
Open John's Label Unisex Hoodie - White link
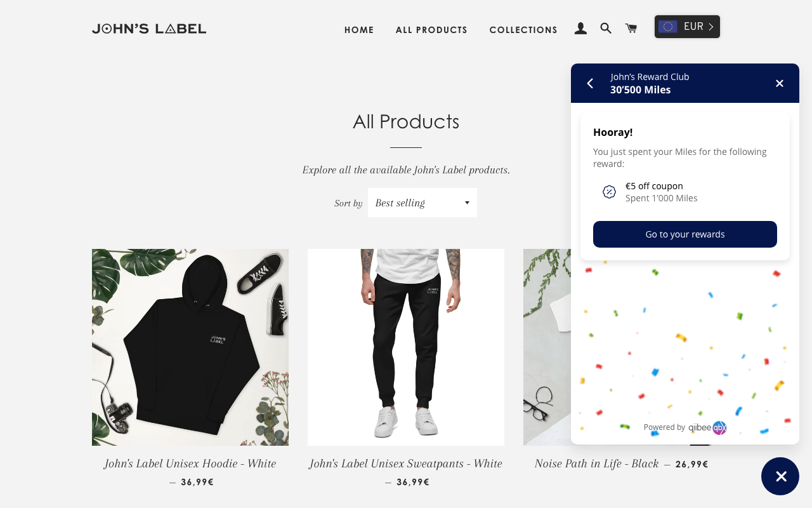[190, 464]
